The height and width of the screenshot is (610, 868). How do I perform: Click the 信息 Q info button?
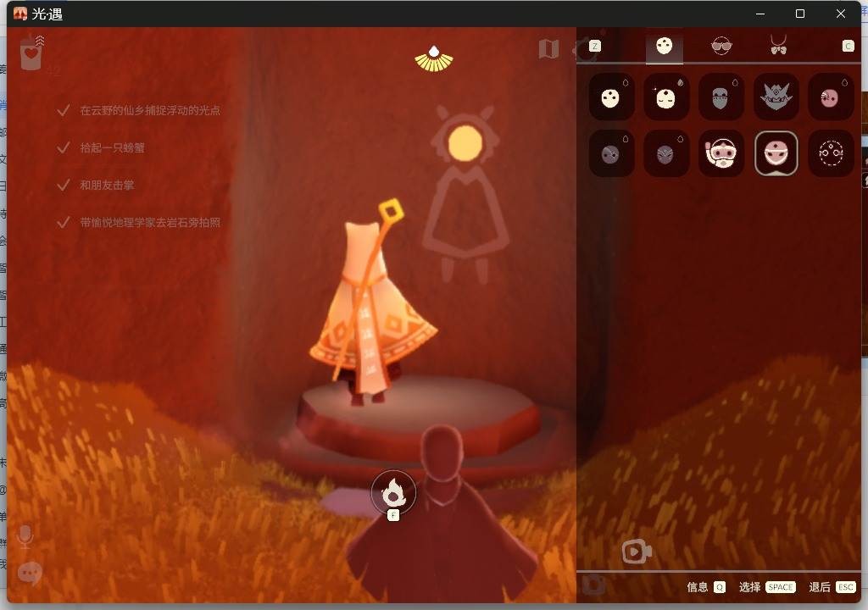tap(706, 587)
